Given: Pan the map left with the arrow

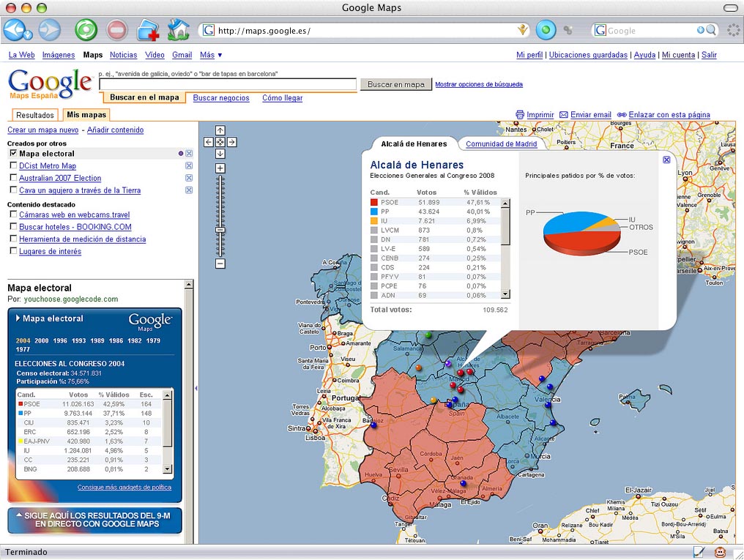Looking at the screenshot, I should 209,142.
